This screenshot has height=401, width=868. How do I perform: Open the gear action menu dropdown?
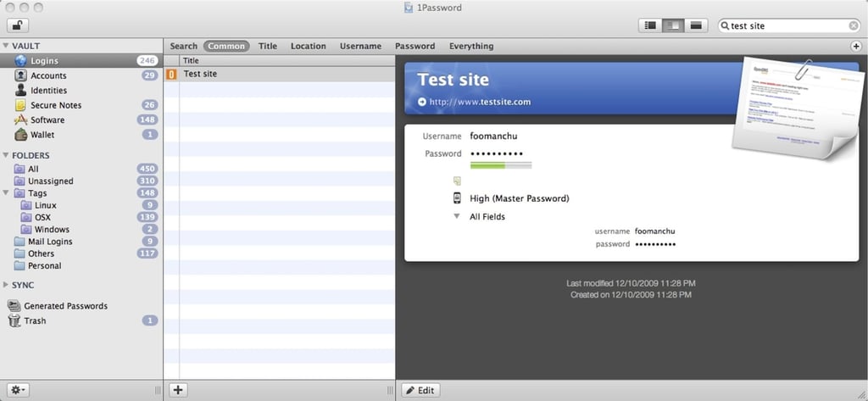click(x=18, y=390)
